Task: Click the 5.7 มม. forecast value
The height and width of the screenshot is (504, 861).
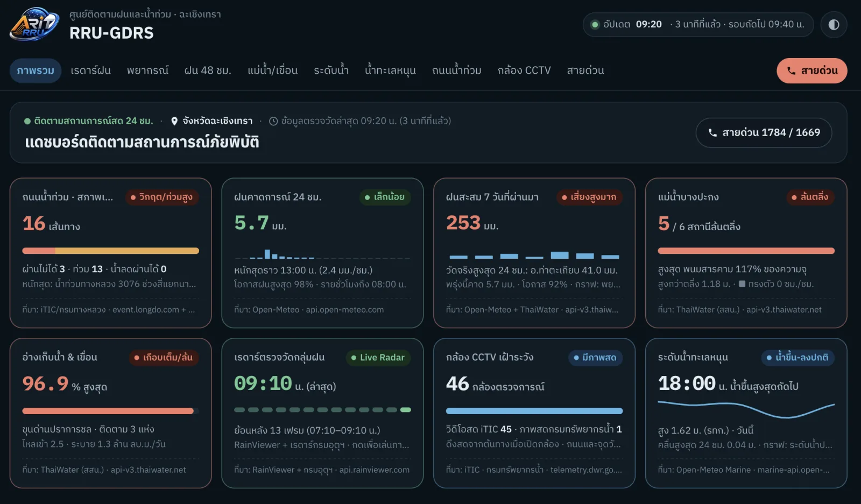Action: [260, 223]
